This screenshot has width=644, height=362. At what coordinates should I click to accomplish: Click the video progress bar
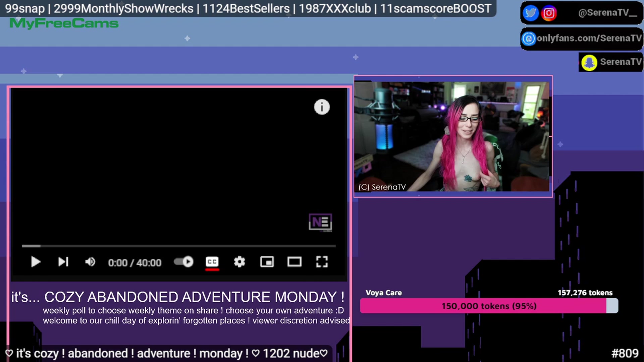(179, 246)
